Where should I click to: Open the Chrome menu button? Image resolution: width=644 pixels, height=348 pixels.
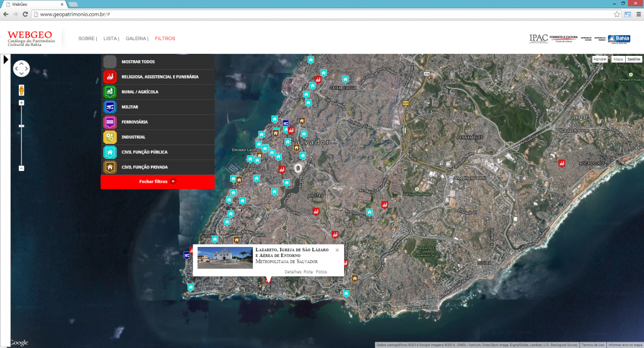(638, 14)
